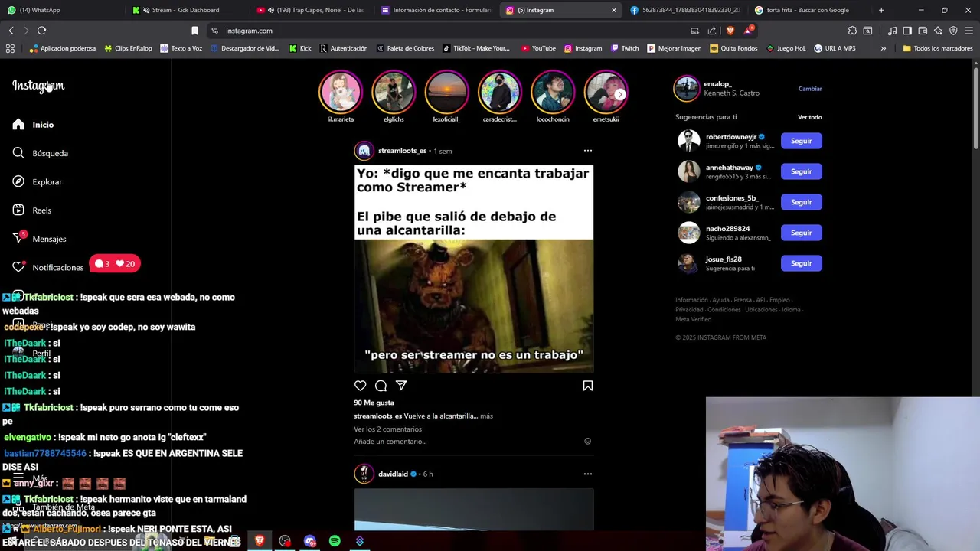Switch to Información de contacto tab
The image size is (980, 551).
(435, 10)
